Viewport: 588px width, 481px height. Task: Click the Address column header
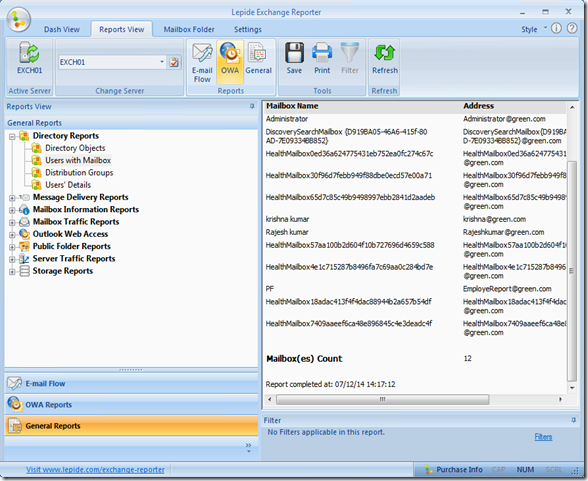[478, 106]
